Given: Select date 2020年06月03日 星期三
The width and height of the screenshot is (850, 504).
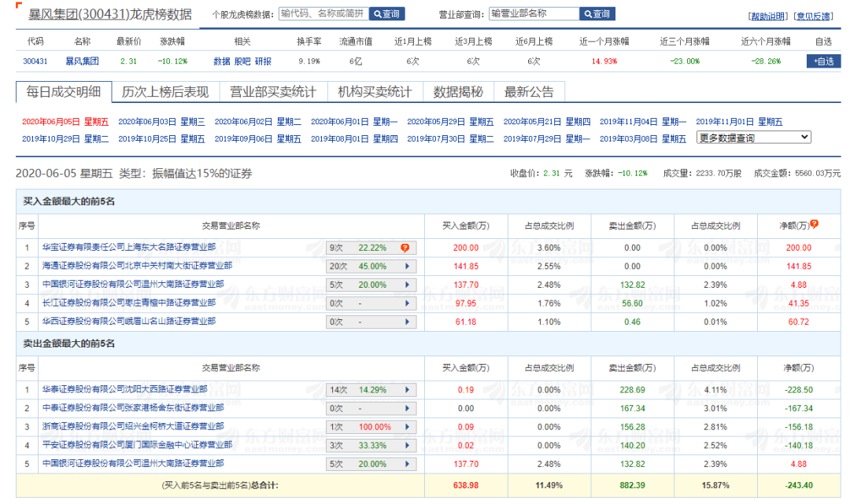Looking at the screenshot, I should (161, 122).
